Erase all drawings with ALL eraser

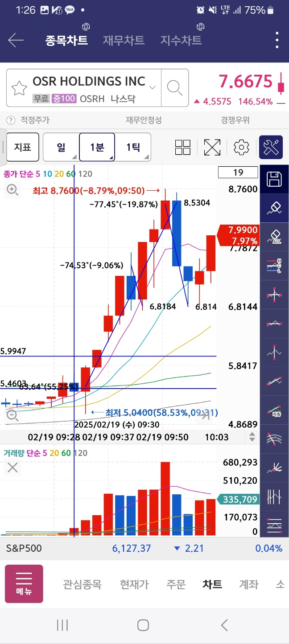coord(274,237)
